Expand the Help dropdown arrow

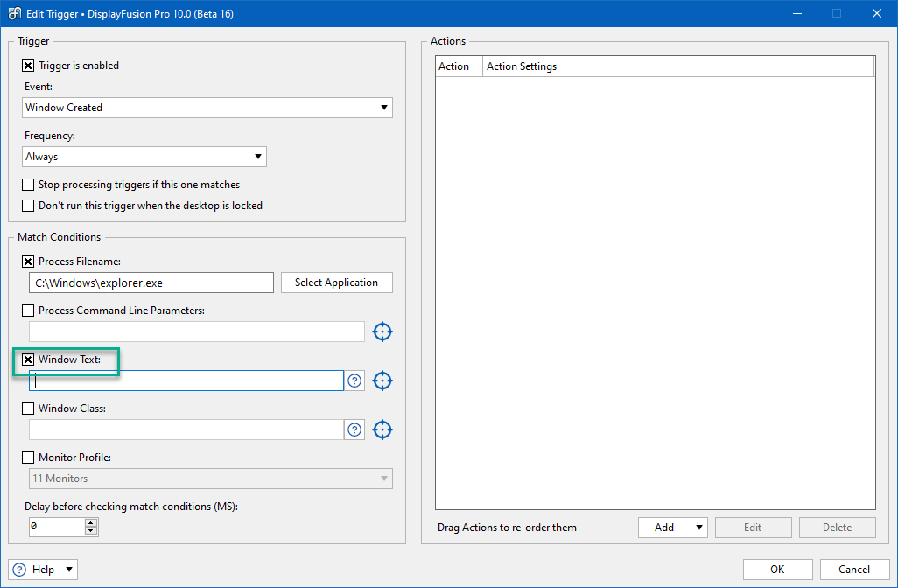(69, 570)
